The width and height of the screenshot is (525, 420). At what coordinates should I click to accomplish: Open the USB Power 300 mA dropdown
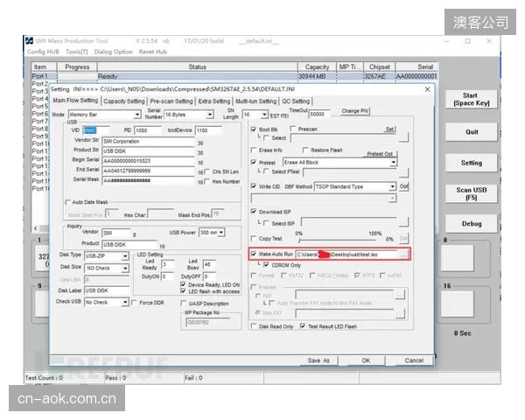221,232
